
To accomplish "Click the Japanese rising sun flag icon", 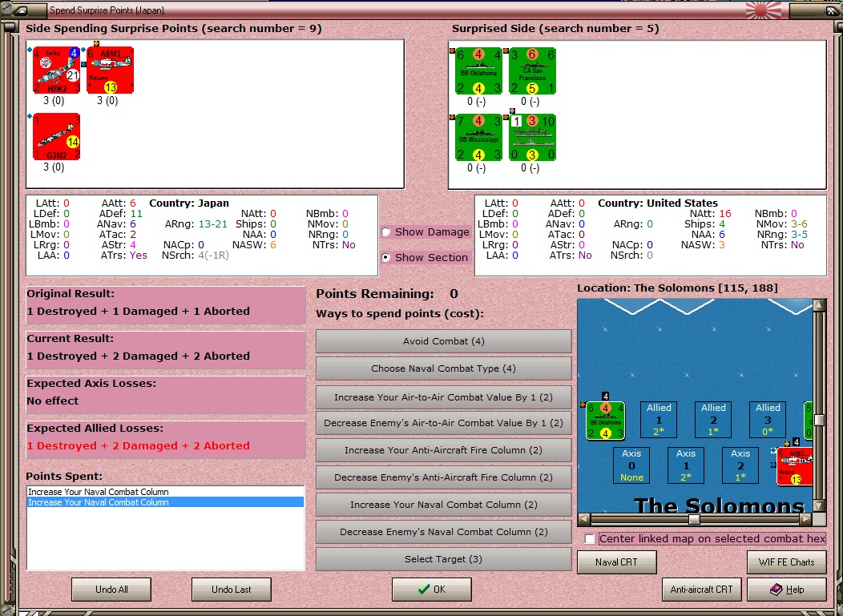I will pos(764,10).
